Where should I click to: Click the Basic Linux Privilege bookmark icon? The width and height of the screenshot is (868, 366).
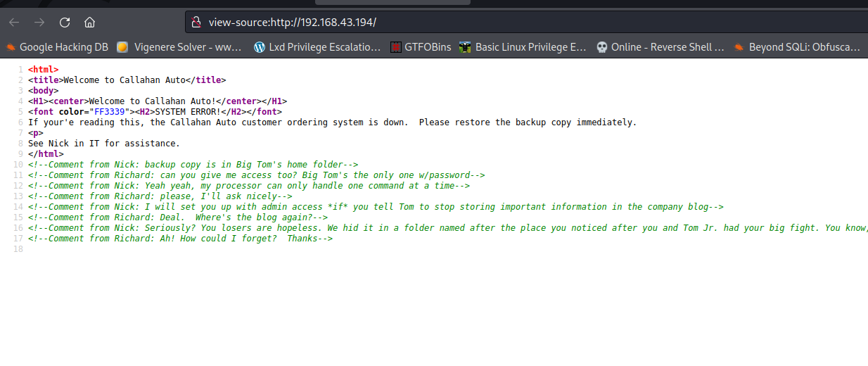pyautogui.click(x=465, y=47)
